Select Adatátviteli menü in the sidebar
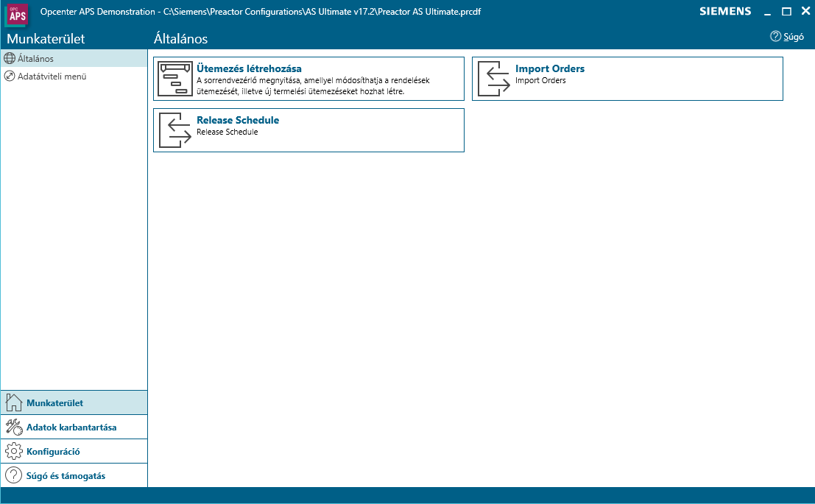Viewport: 815px width, 504px height. (x=52, y=76)
